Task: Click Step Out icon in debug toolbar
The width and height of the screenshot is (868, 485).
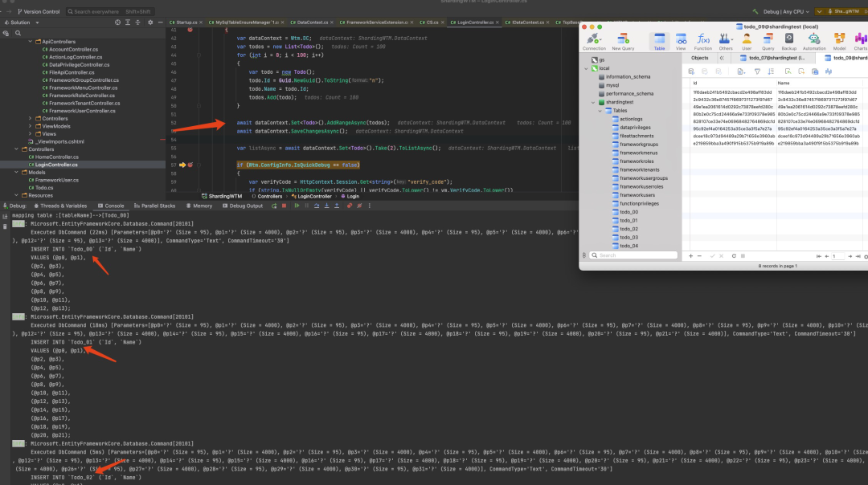Action: (337, 206)
